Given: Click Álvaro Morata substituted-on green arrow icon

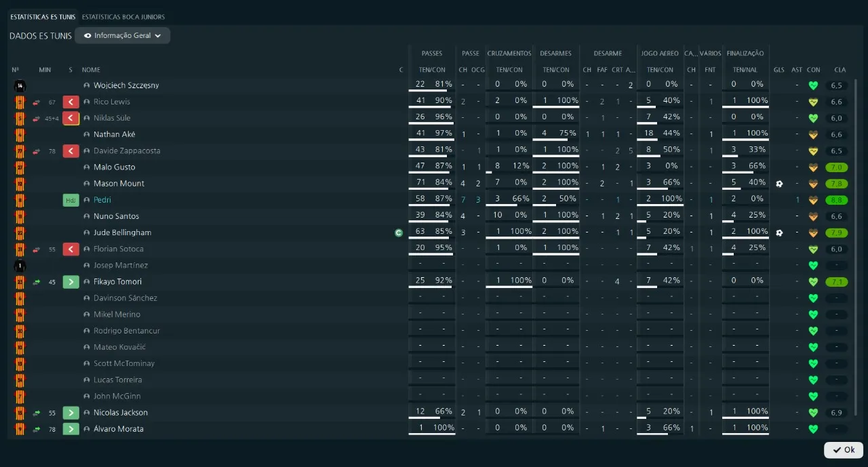Looking at the screenshot, I should (x=71, y=428).
